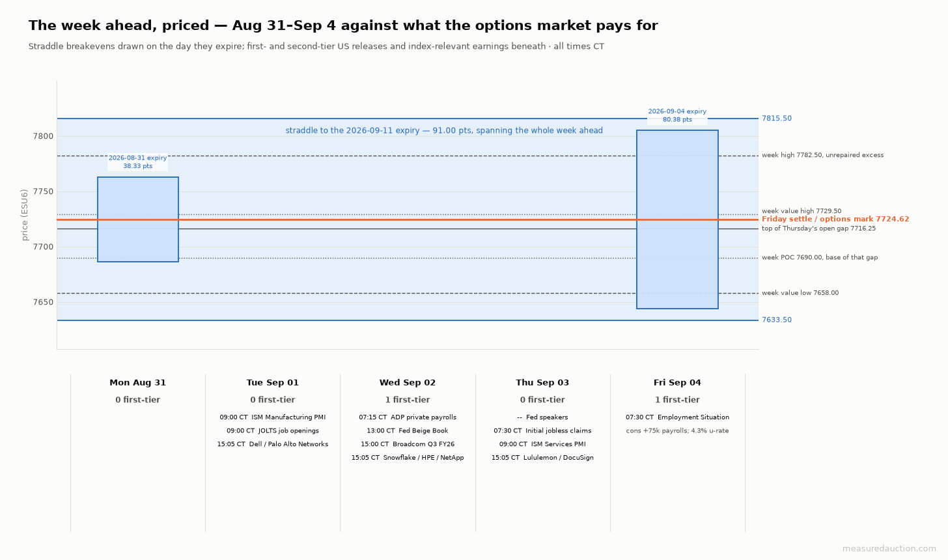Click the week value low 7658.00 label
This screenshot has width=948, height=560.
[x=800, y=293]
